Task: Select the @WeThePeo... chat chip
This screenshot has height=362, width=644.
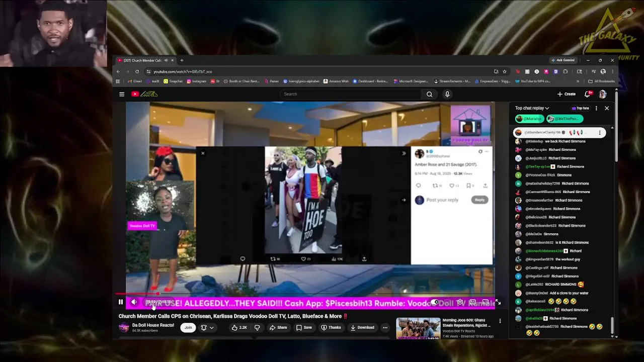Action: coord(565,119)
